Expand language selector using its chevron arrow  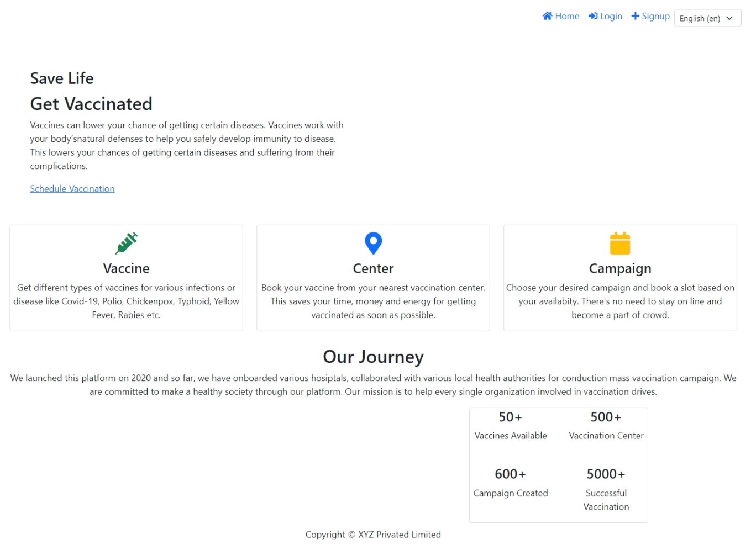pos(729,18)
